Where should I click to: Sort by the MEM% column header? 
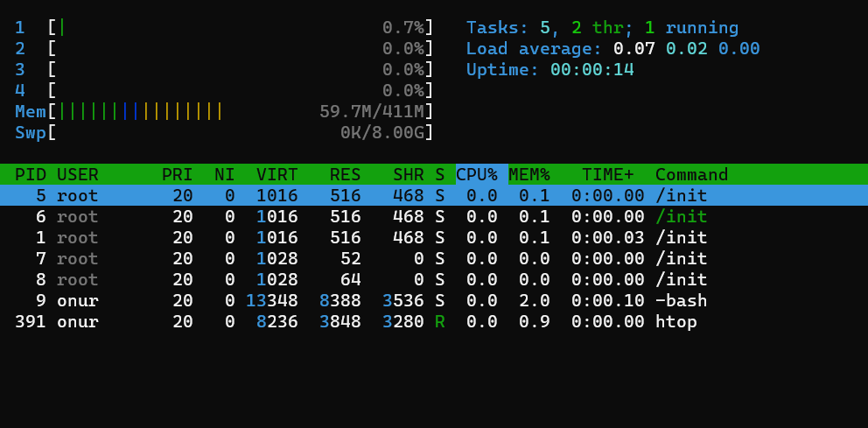[x=529, y=174]
